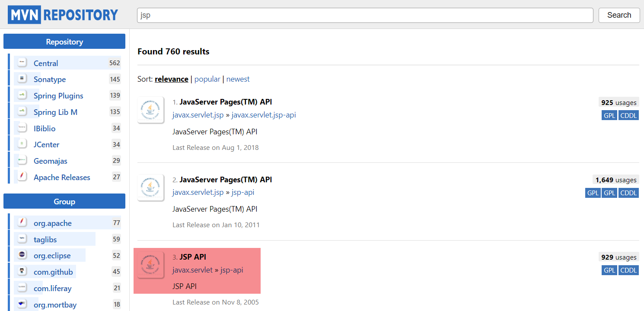Click the 929 usages badge
Viewport: 644px width, 311px height.
[x=619, y=257]
